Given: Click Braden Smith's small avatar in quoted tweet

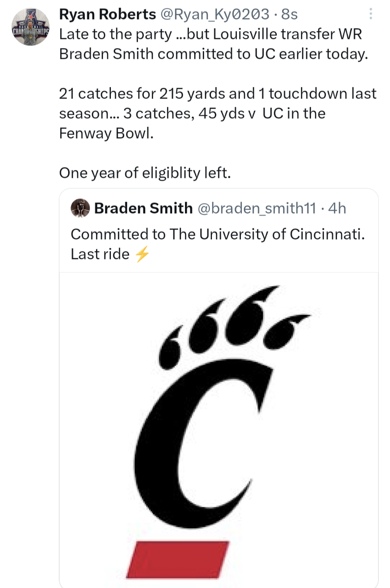Looking at the screenshot, I should [x=79, y=208].
